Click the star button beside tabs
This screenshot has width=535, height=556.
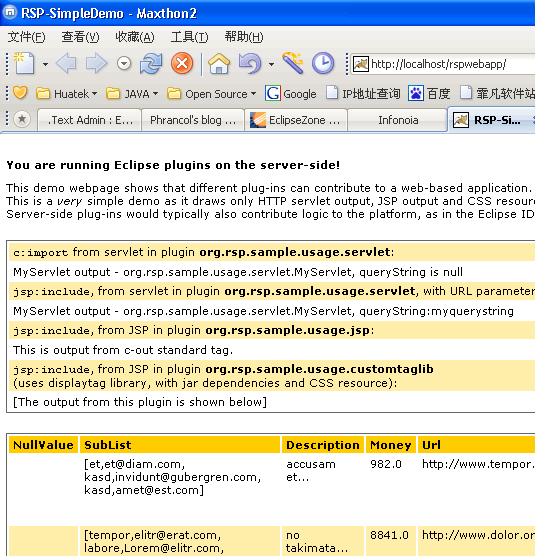(22, 119)
